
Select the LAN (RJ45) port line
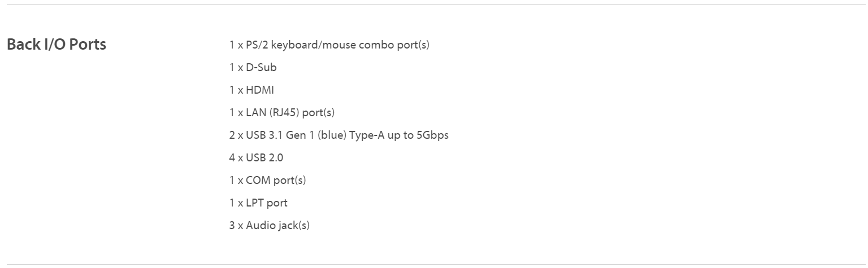click(281, 112)
